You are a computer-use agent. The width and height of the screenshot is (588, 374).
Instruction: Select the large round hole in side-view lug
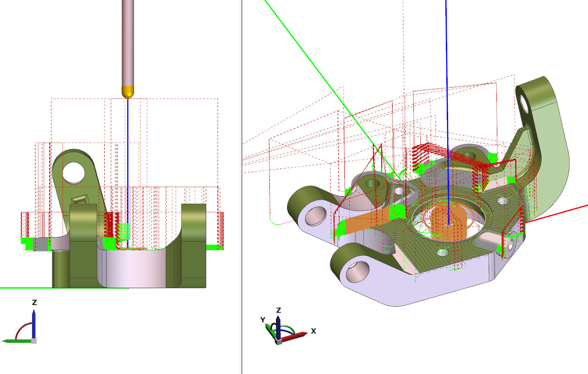click(x=73, y=173)
